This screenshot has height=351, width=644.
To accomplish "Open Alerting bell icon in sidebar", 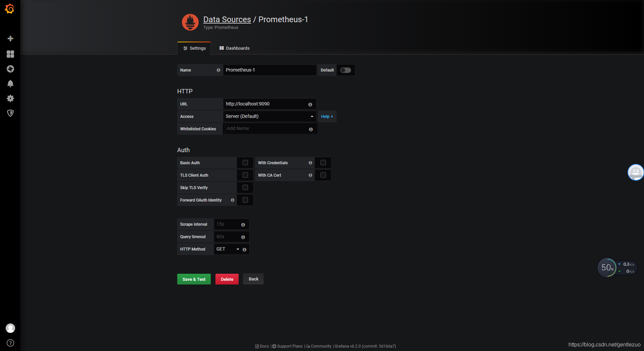I will (10, 84).
